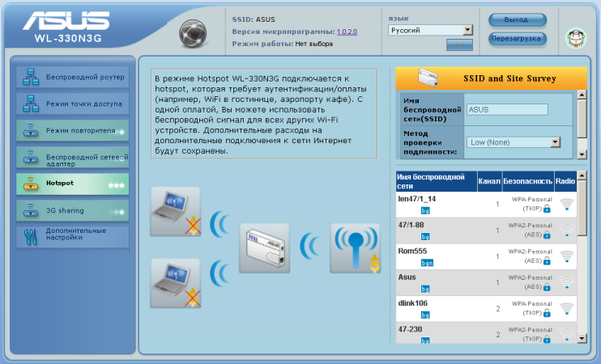Click the Беспроводной роутер network icon

(x=31, y=77)
